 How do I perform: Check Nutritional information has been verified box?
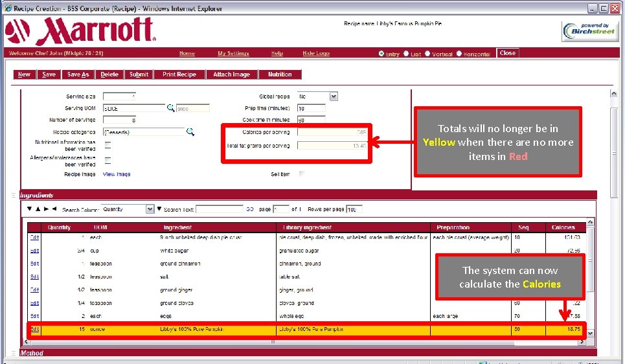pos(108,145)
